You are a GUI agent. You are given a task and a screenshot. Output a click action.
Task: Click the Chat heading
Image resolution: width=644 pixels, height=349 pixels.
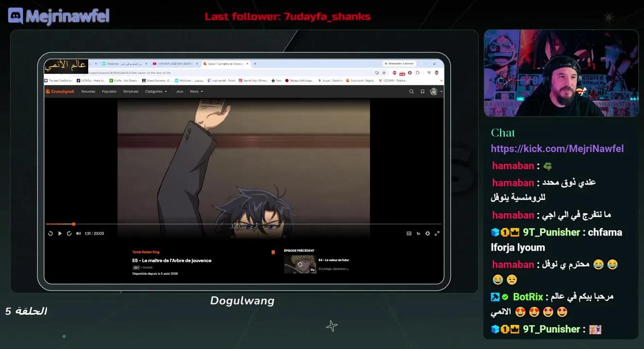[503, 133]
